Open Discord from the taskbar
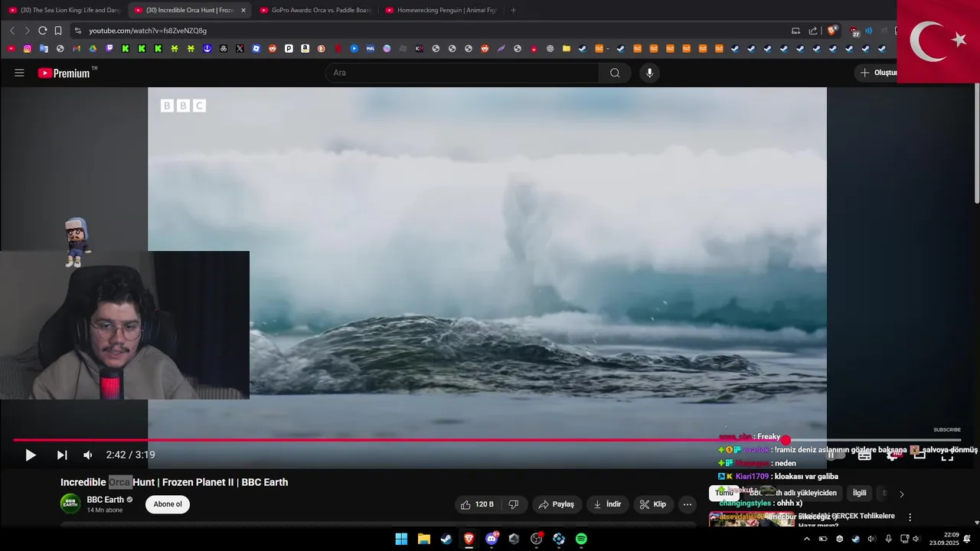 [492, 539]
